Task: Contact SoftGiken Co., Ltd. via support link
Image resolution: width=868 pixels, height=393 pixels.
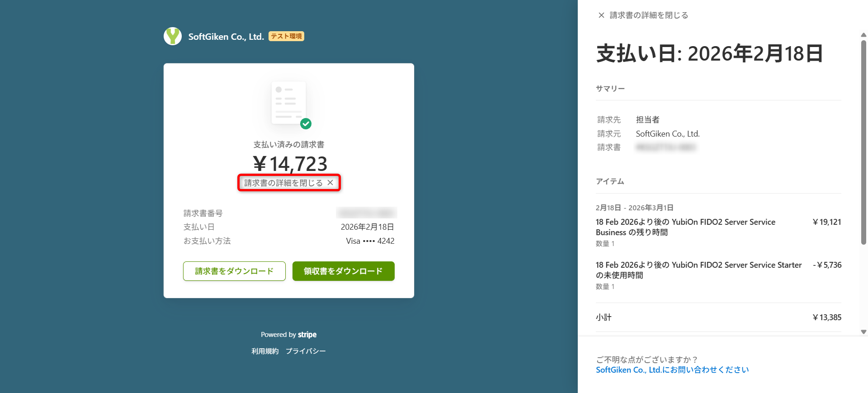Action: tap(672, 370)
